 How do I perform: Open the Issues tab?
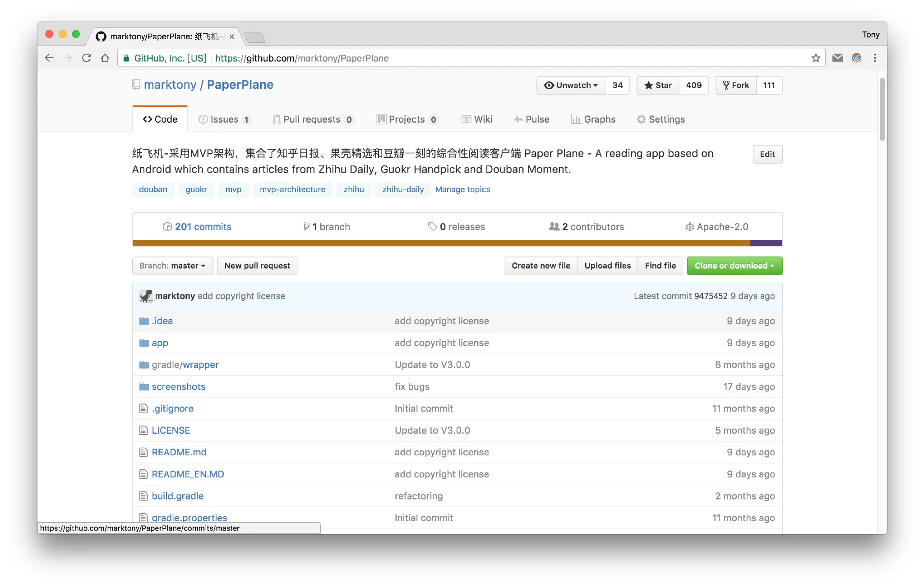click(224, 119)
